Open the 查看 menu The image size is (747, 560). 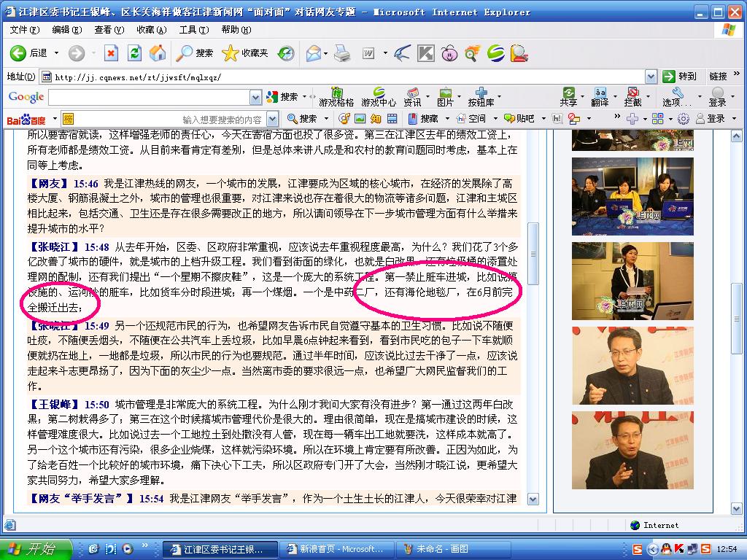109,30
